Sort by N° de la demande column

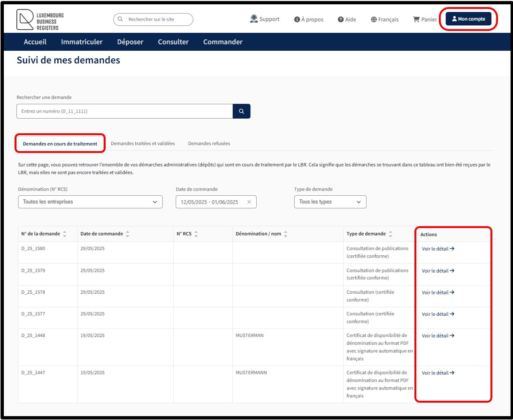64,234
